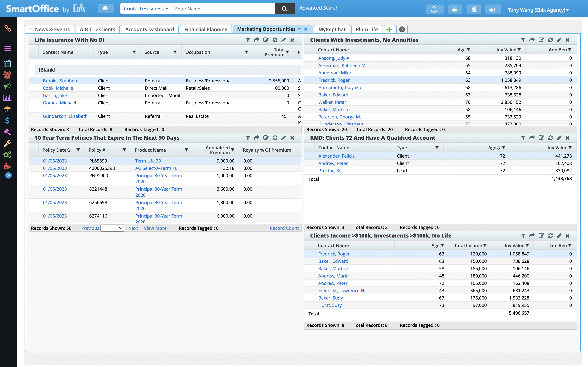The width and height of the screenshot is (588, 367).
Task: Open the page number selector showing 1
Action: click(112, 228)
